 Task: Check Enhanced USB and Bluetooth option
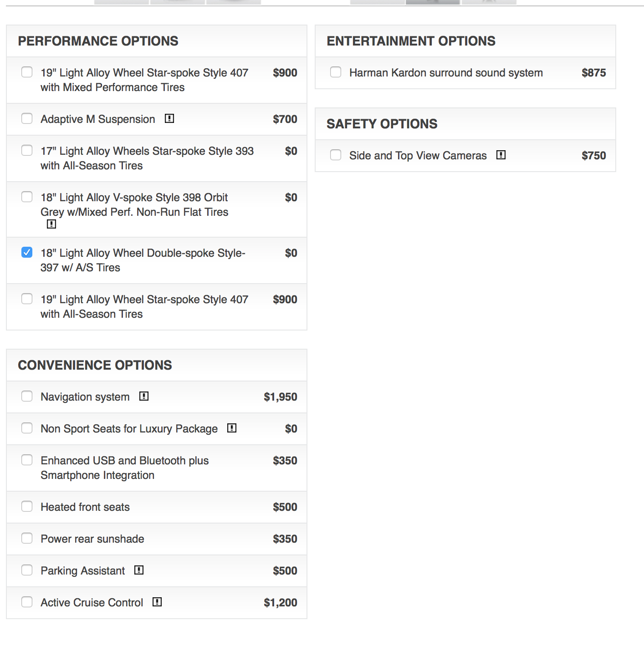click(27, 460)
